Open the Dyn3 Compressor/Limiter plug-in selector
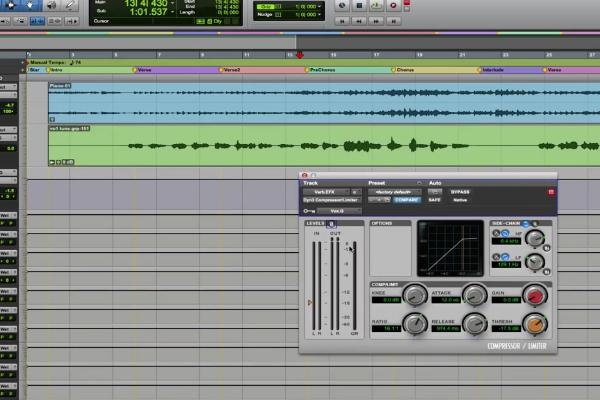This screenshot has height=400, width=600. point(332,200)
